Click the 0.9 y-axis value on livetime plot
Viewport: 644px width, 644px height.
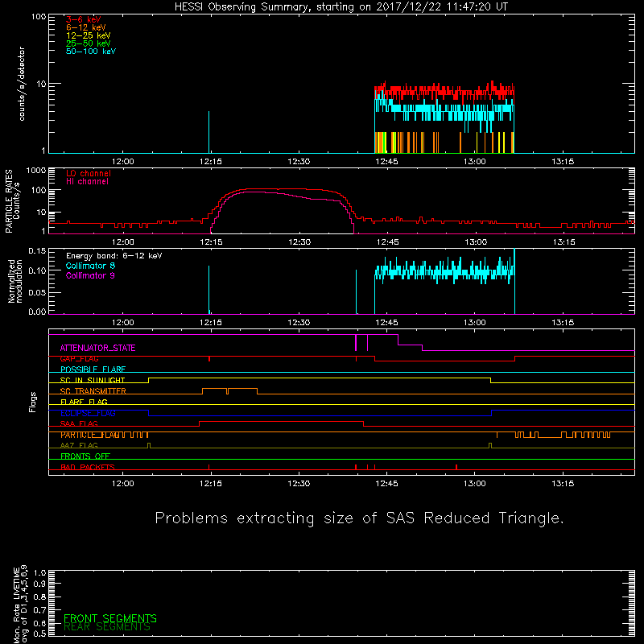39,584
